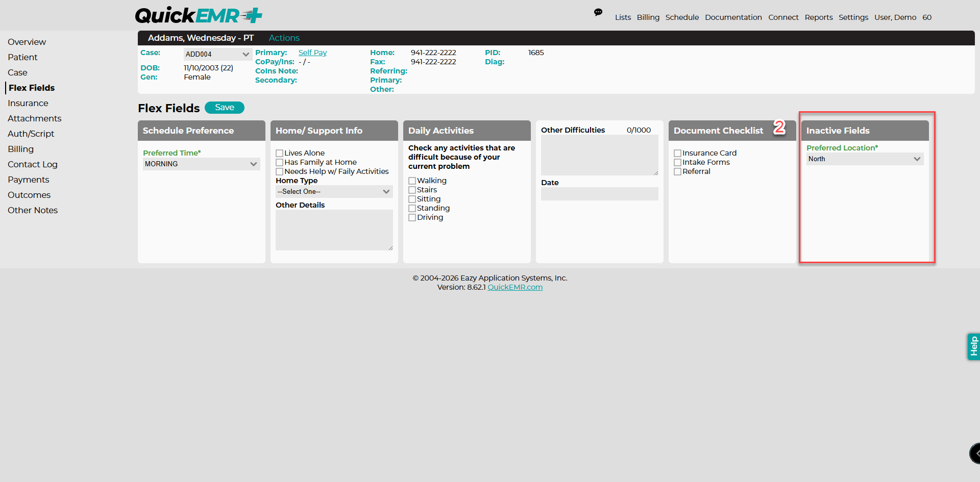Tick the Referral checklist box

point(677,171)
